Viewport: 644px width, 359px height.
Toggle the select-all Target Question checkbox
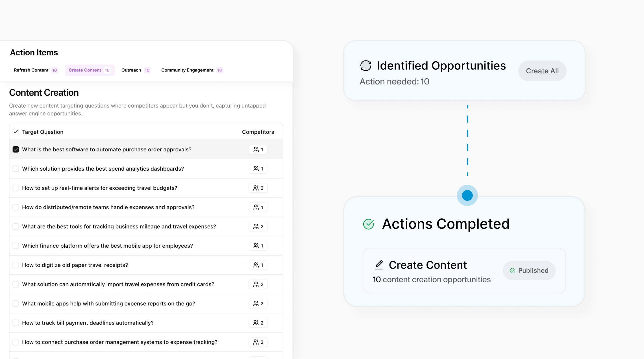[x=16, y=132]
